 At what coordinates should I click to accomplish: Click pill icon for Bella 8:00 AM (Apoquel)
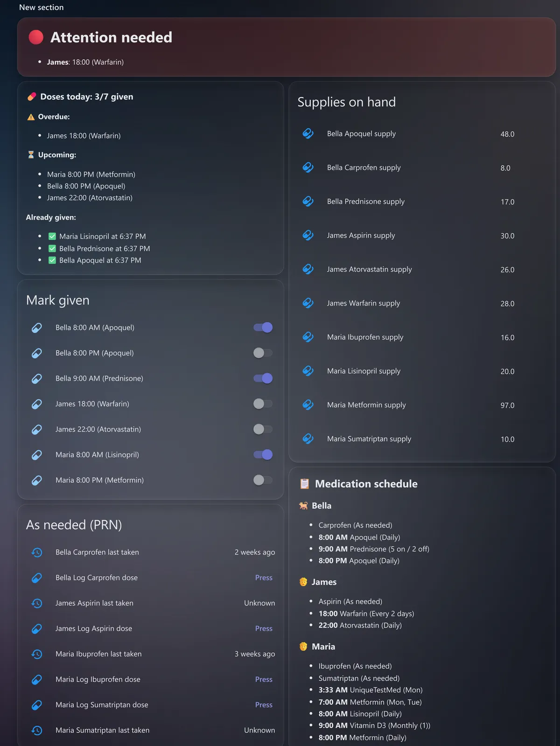pyautogui.click(x=37, y=328)
